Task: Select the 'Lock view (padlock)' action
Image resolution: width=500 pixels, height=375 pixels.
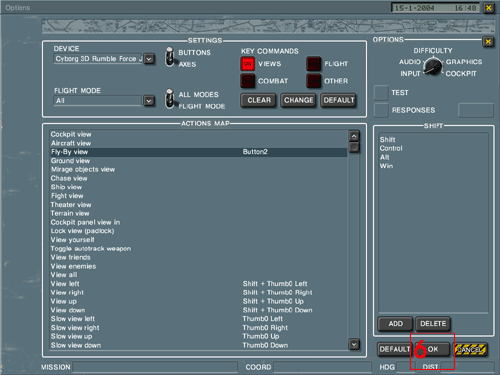Action: click(82, 231)
